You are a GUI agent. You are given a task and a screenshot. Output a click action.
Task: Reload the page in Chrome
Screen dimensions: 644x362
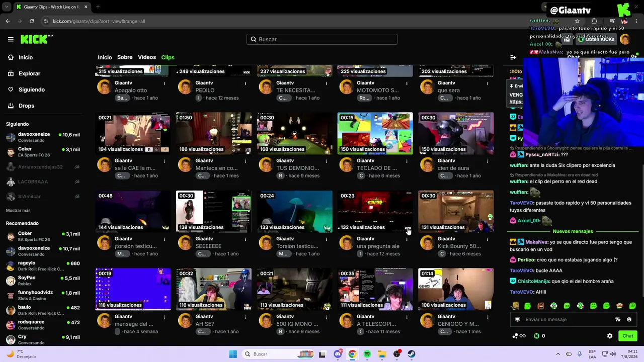pos(32,21)
